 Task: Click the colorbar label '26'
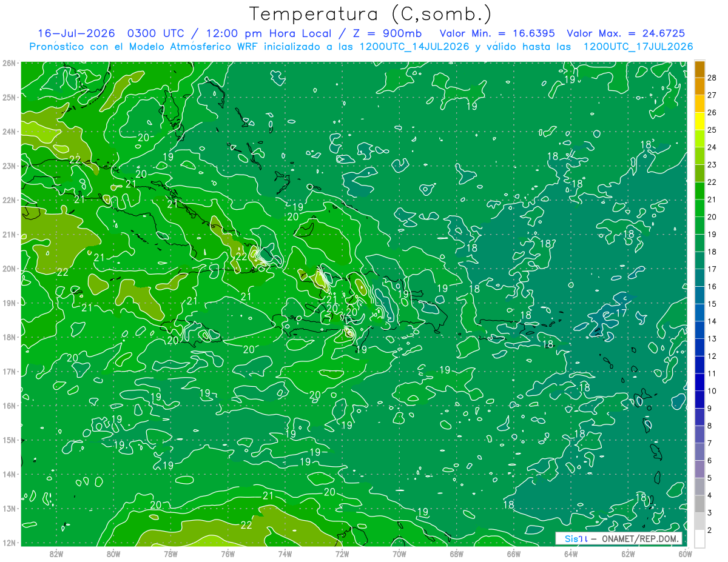[x=712, y=112]
